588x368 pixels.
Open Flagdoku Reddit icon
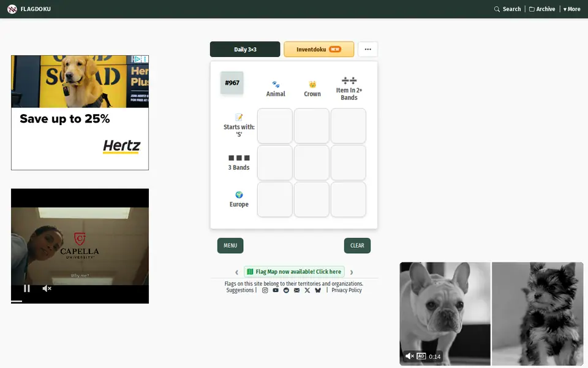point(286,290)
